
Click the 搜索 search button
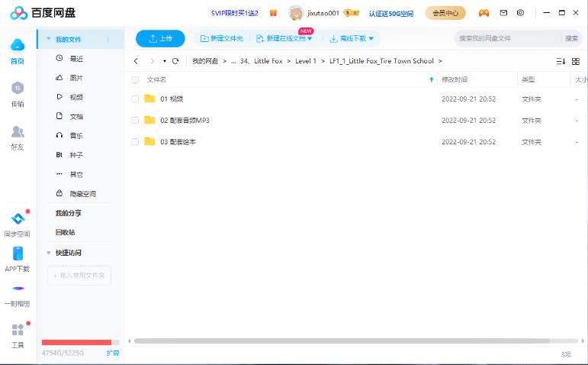[571, 38]
